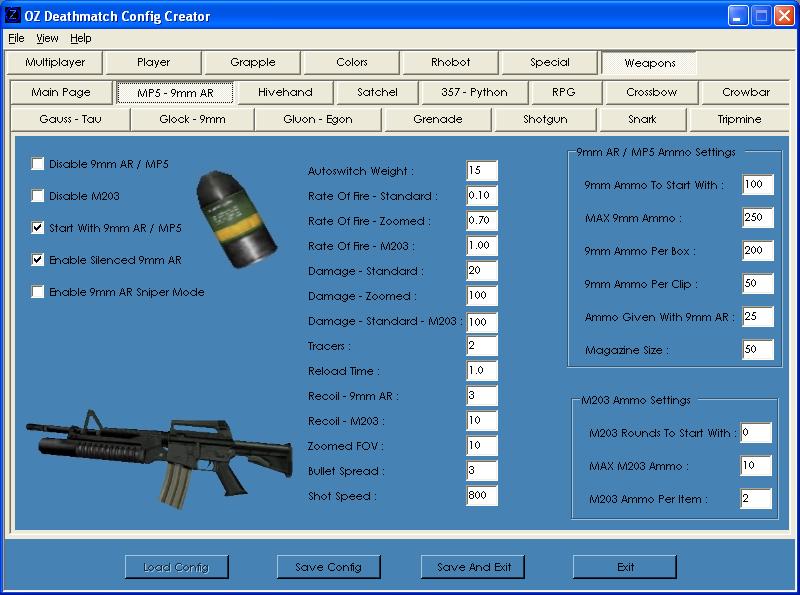Edit 9mm Ammo Per Clip field
This screenshot has width=800, height=595.
point(758,284)
